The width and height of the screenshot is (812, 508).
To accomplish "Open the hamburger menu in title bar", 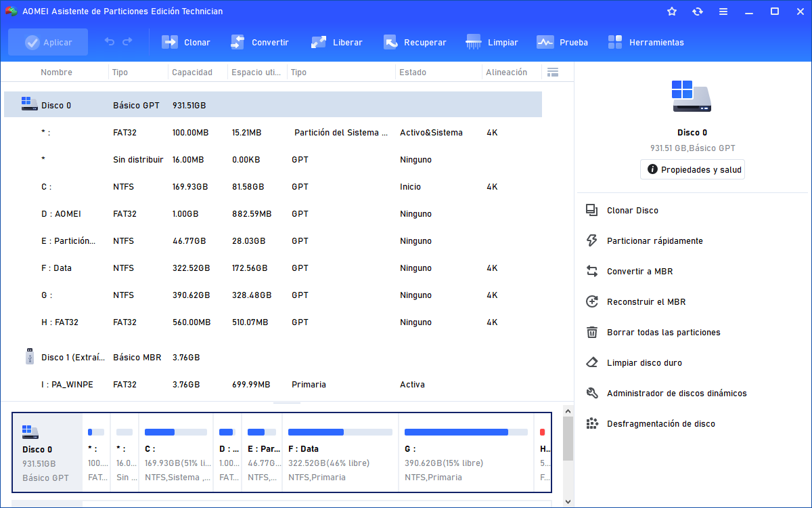I will (x=723, y=12).
